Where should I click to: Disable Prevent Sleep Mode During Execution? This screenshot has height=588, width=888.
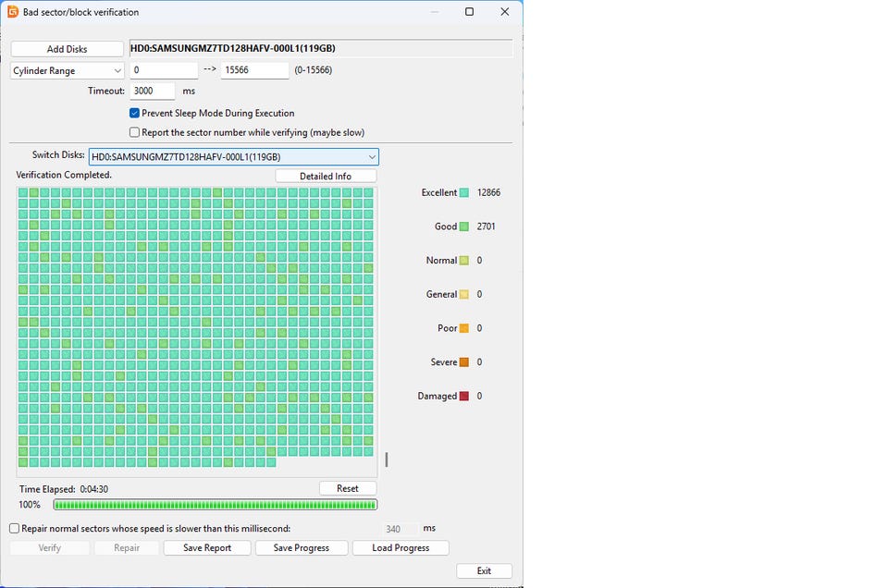[135, 113]
